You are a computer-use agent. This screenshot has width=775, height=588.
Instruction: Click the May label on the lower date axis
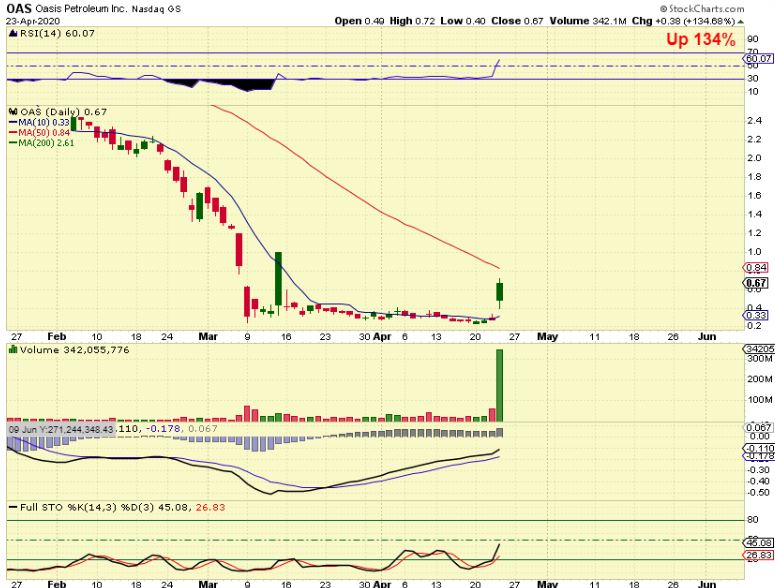[x=547, y=585]
